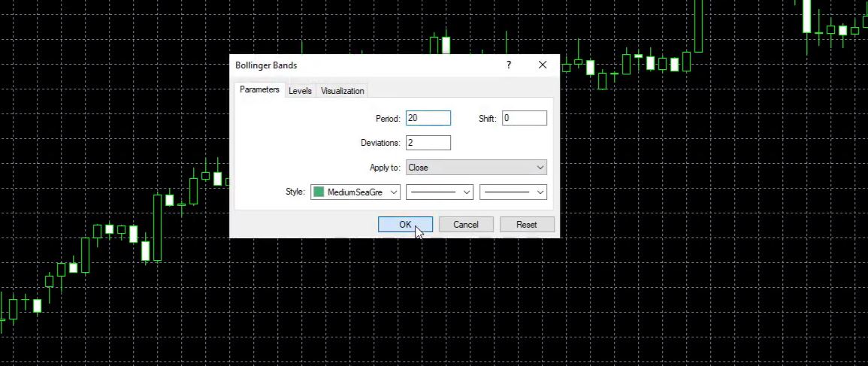
Task: Open the line width dropdown
Action: [x=513, y=192]
